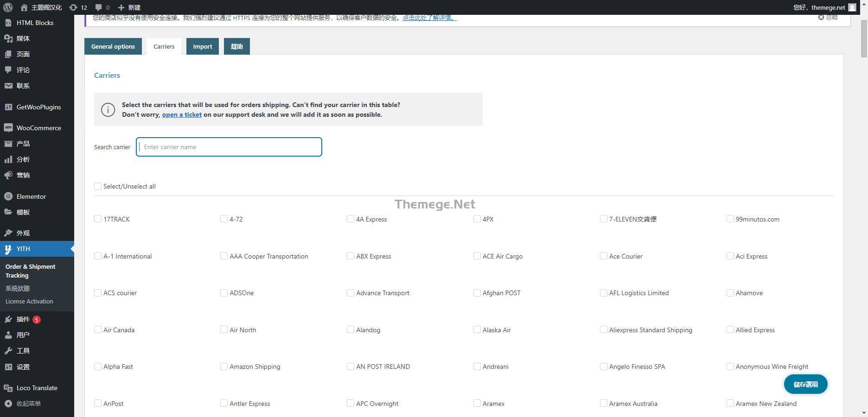868x417 pixels.
Task: Open the 幫助 help tab
Action: [x=237, y=46]
